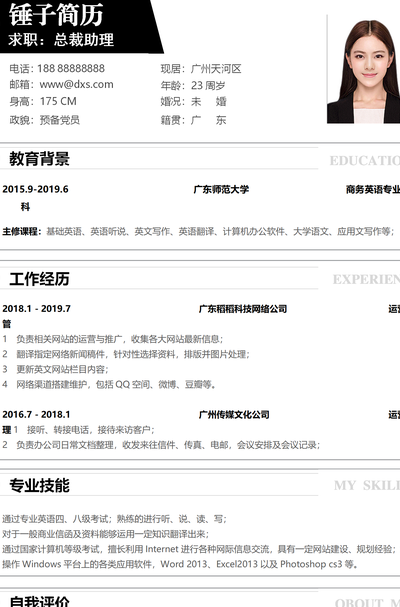Select the 年龄：23 周岁 text

(x=193, y=85)
